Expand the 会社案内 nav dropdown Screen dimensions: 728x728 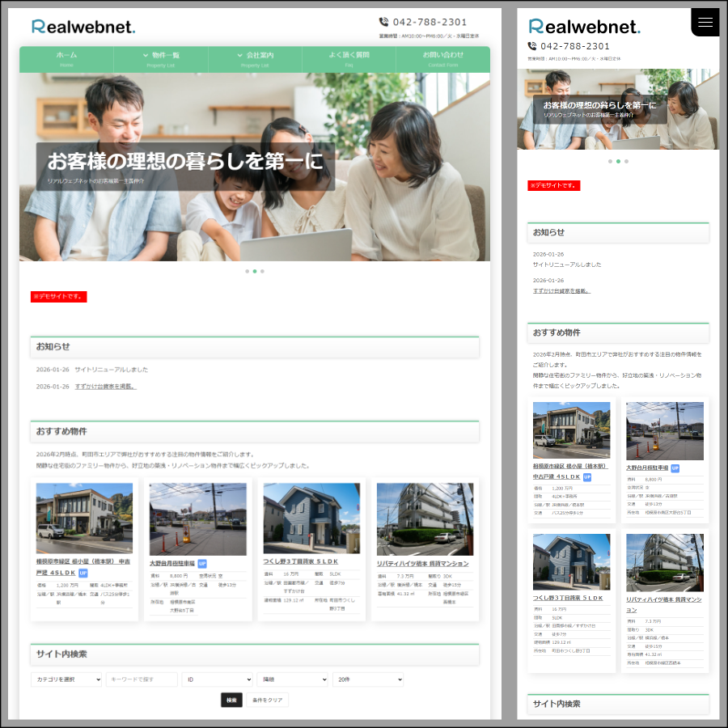255,59
